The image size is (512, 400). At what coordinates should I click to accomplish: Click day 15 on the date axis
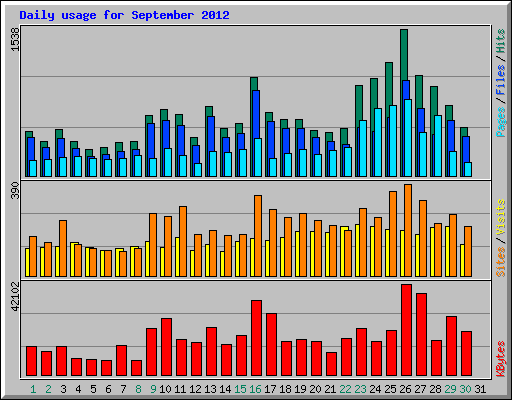tap(240, 389)
